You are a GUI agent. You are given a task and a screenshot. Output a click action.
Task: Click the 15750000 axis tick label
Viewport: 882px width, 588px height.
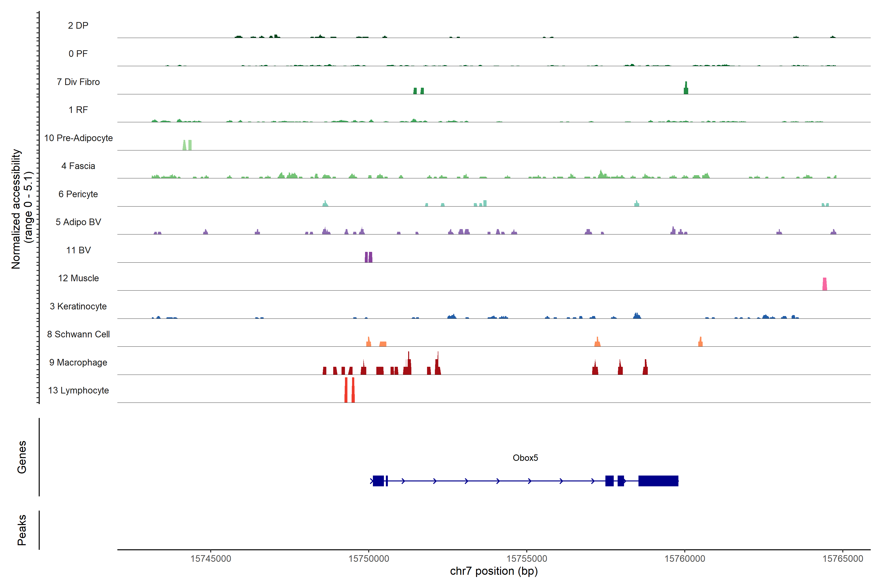click(369, 559)
